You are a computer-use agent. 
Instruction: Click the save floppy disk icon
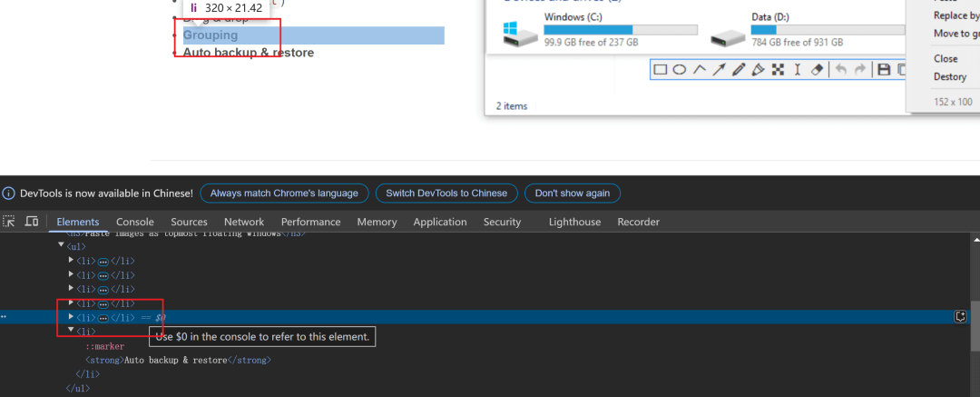click(884, 70)
